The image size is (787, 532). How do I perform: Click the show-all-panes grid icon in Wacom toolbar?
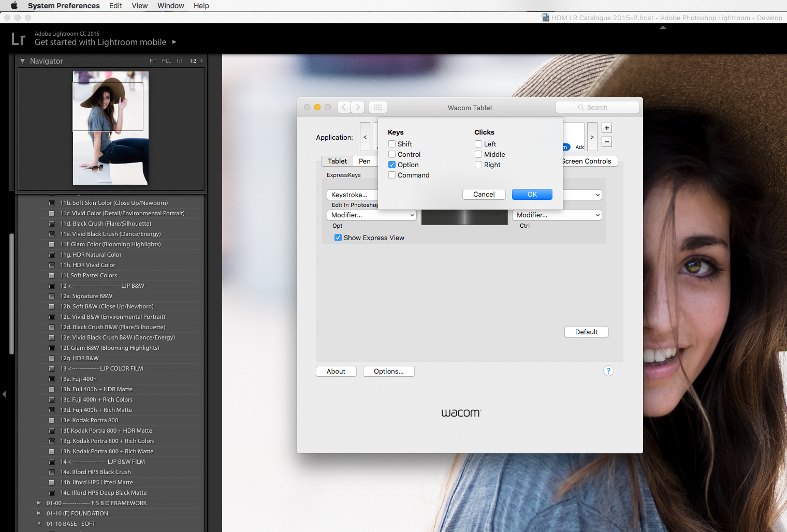[377, 107]
